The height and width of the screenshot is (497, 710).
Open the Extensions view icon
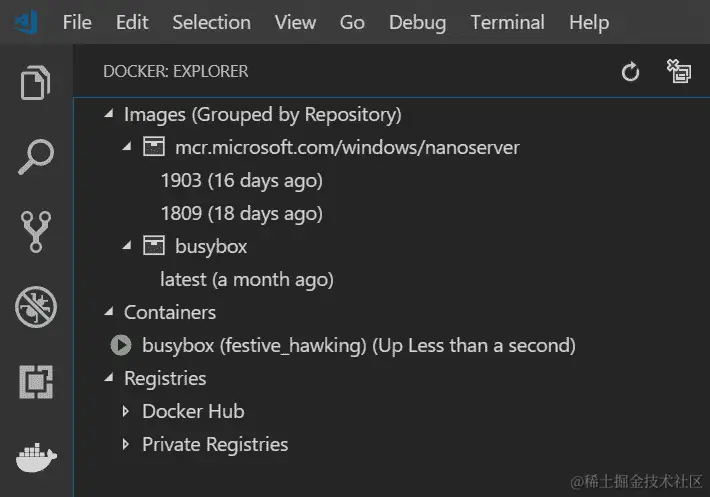(36, 382)
